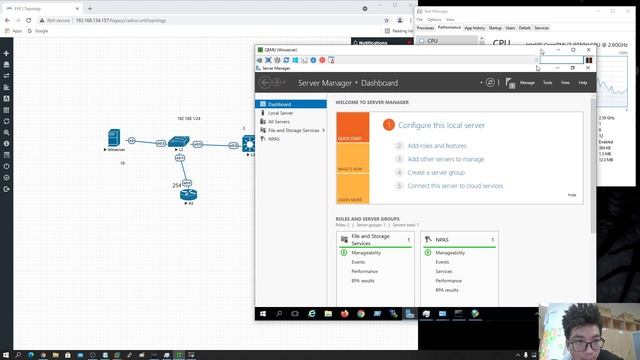
Task: Expand File and Storage Services arrow
Action: 324,130
